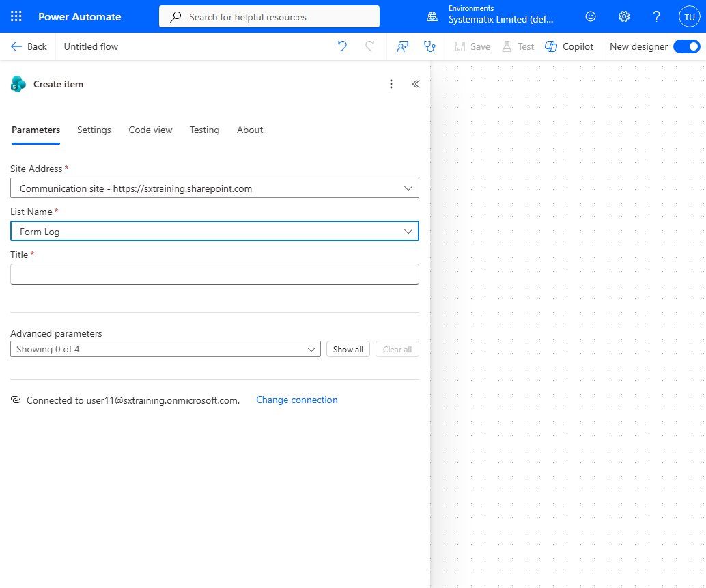The height and width of the screenshot is (588, 706).
Task: Toggle the New designer switch
Action: click(x=686, y=46)
